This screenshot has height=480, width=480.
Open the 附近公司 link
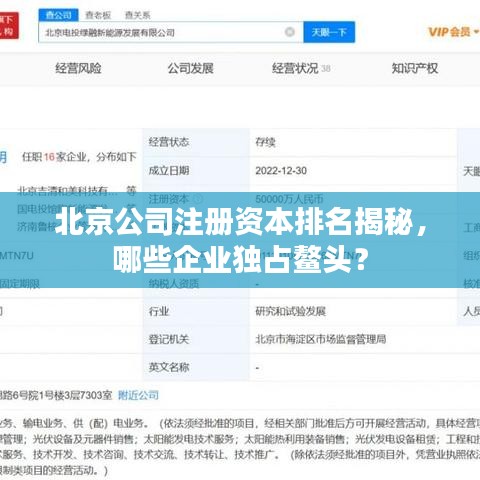[138, 395]
